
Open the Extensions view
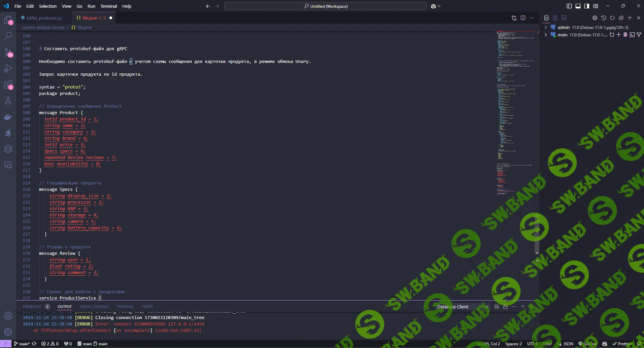pyautogui.click(x=8, y=84)
